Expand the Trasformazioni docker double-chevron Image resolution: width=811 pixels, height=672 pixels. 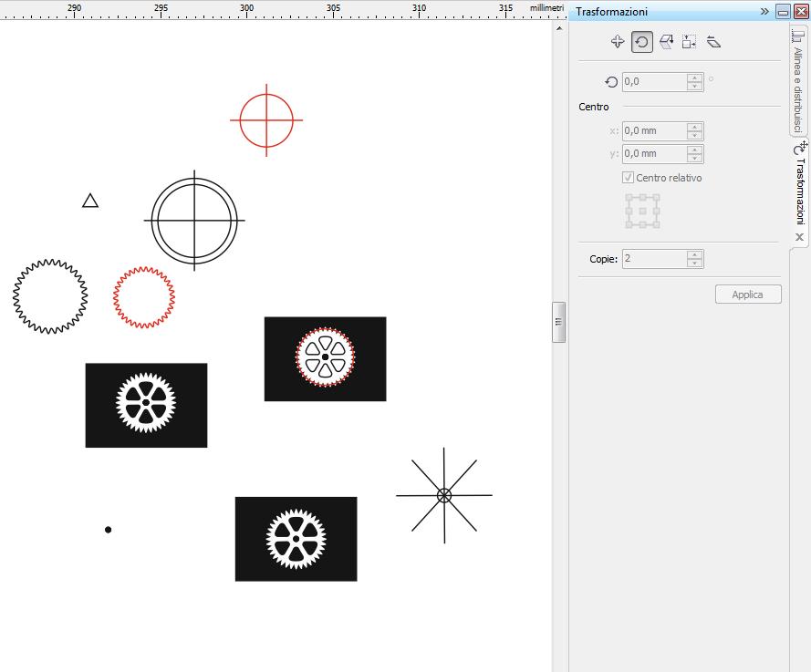pos(764,11)
